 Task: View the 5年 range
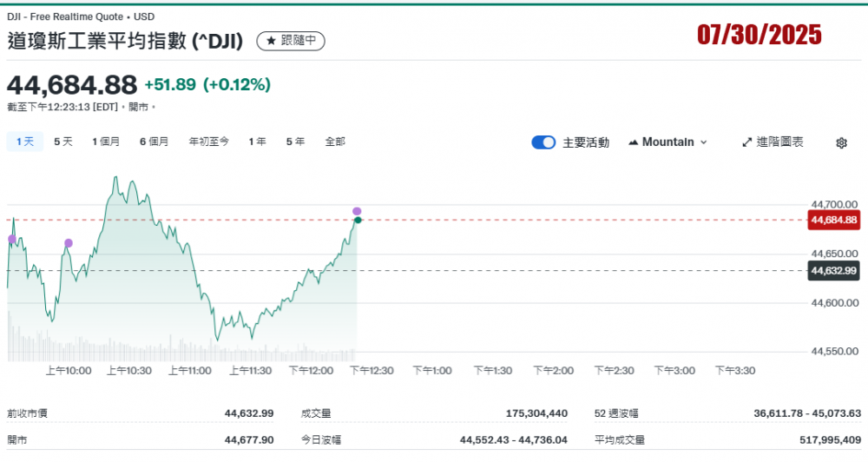(295, 142)
